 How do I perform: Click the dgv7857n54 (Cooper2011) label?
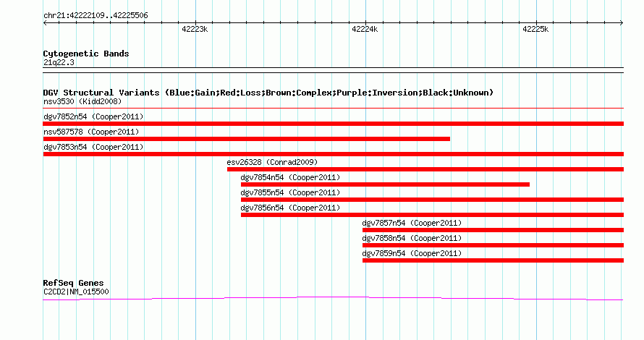[412, 223]
